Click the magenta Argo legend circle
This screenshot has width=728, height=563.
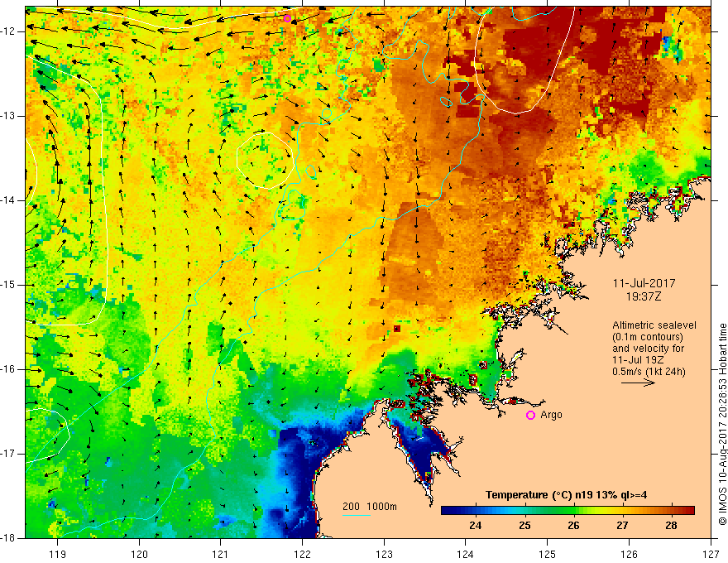click(530, 415)
